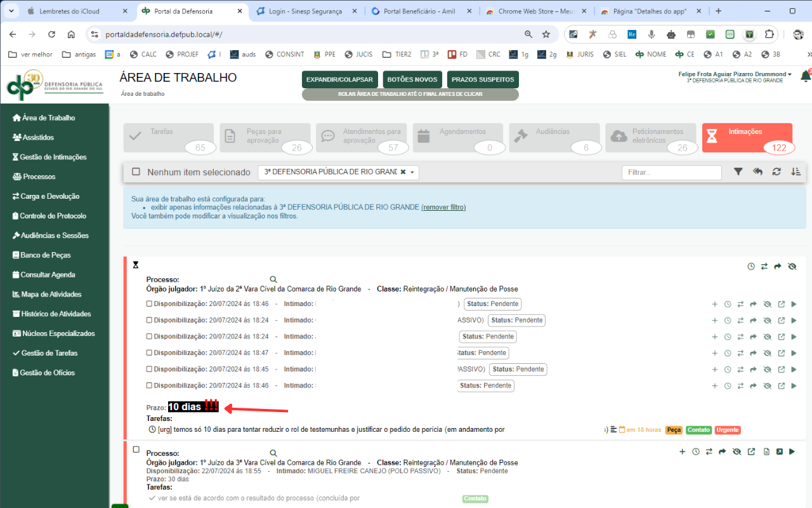This screenshot has height=508, width=812.
Task: Click into the Filtrar input field
Action: [x=672, y=172]
